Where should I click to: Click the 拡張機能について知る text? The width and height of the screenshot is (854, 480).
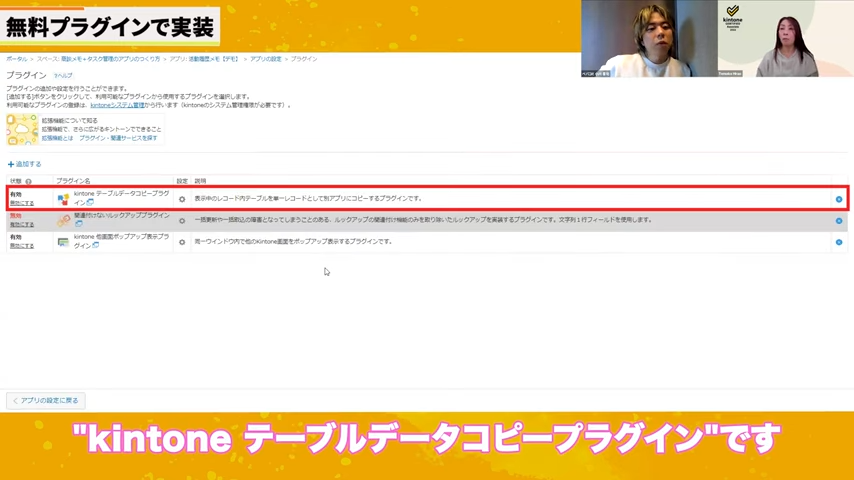pyautogui.click(x=70, y=120)
